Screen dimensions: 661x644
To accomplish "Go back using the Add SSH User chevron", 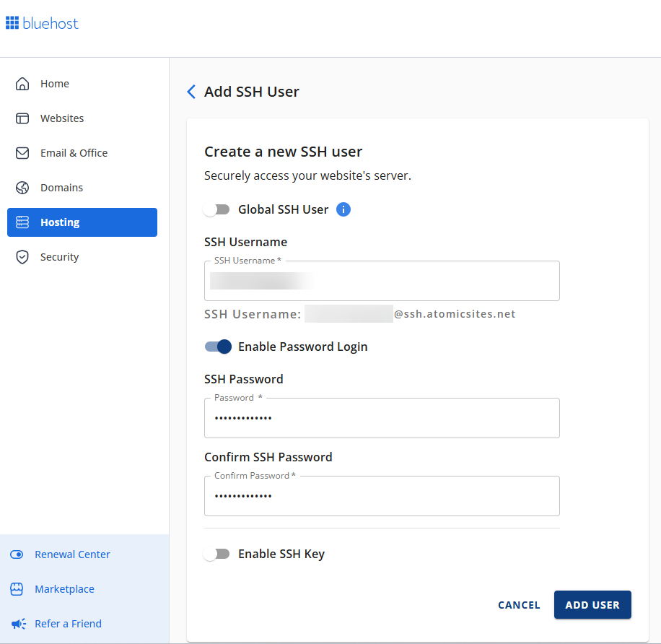I will coord(191,92).
